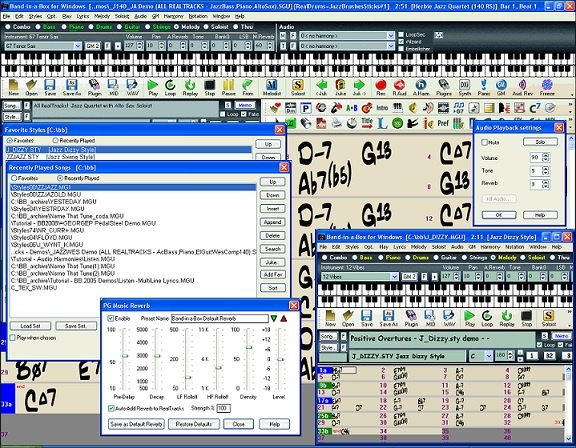Image resolution: width=576 pixels, height=448 pixels.
Task: Open the Styles menu in main window
Action: tap(36, 17)
